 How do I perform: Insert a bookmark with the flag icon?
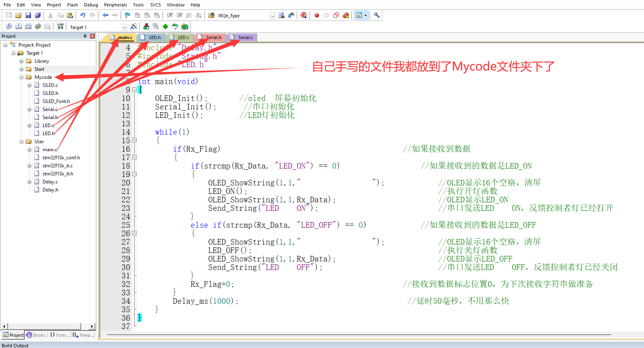[127, 15]
